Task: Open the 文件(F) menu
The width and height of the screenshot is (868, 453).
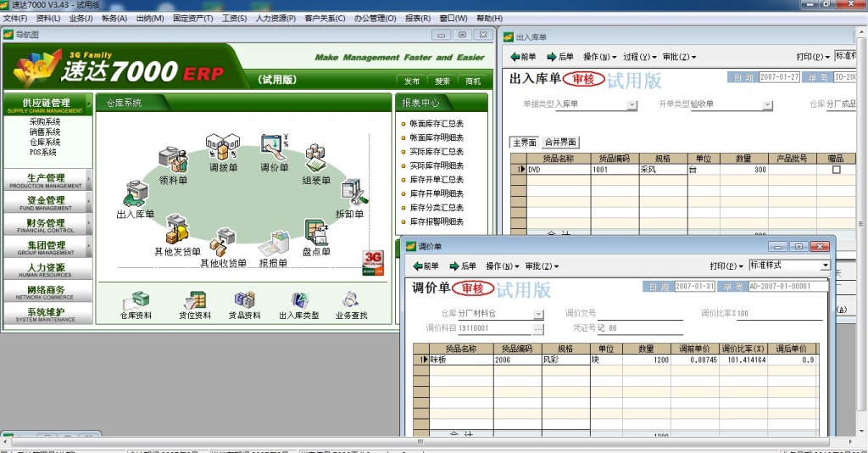Action: tap(15, 19)
